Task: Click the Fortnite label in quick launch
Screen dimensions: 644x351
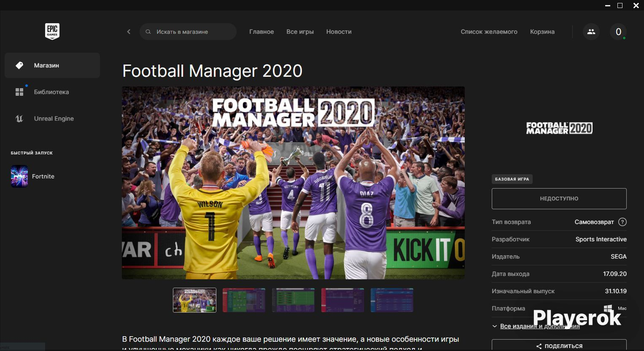Action: (x=43, y=176)
